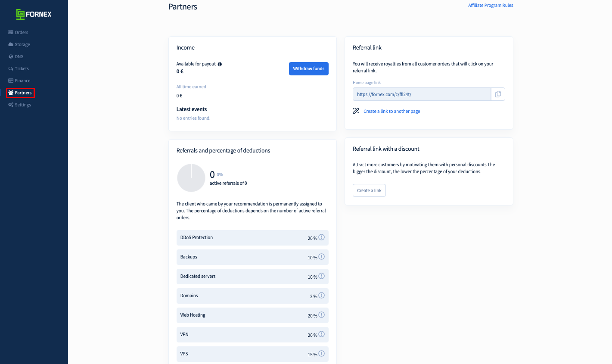Click info icon next to Available for payout
Image resolution: width=612 pixels, height=364 pixels.
[220, 64]
